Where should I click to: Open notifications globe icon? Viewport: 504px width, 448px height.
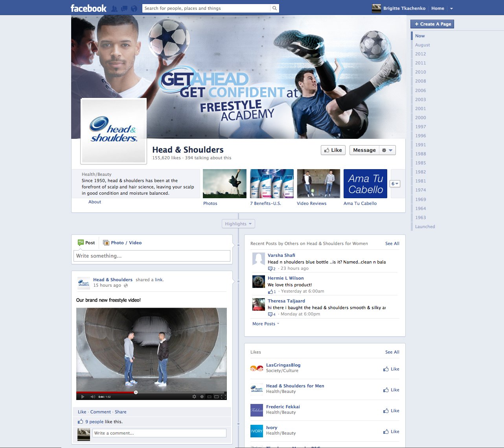pyautogui.click(x=134, y=8)
